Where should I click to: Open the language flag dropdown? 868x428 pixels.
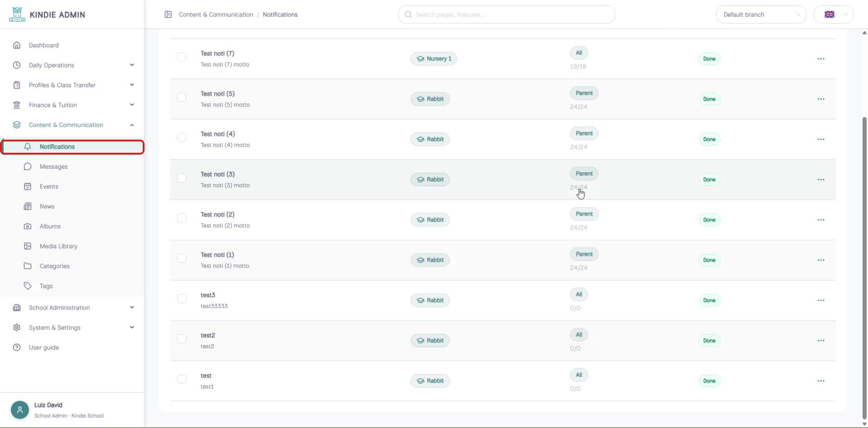pos(834,15)
